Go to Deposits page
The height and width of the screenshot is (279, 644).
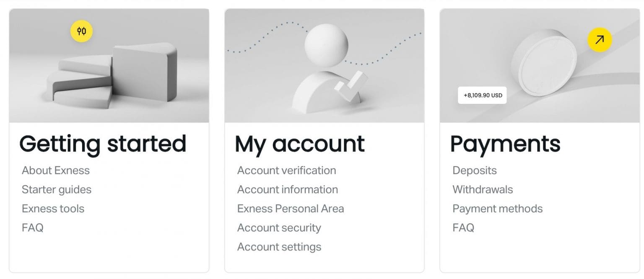[474, 170]
